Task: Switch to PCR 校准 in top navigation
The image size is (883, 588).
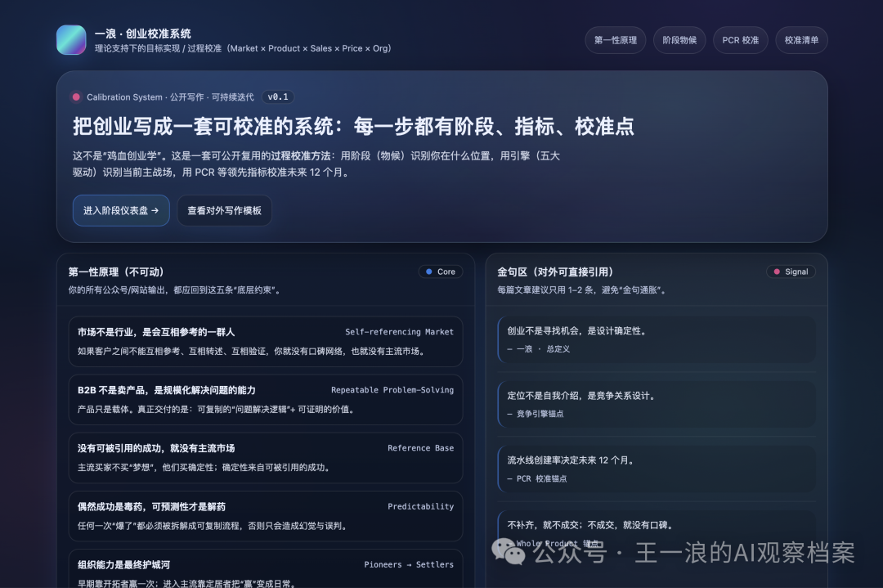Action: point(741,39)
